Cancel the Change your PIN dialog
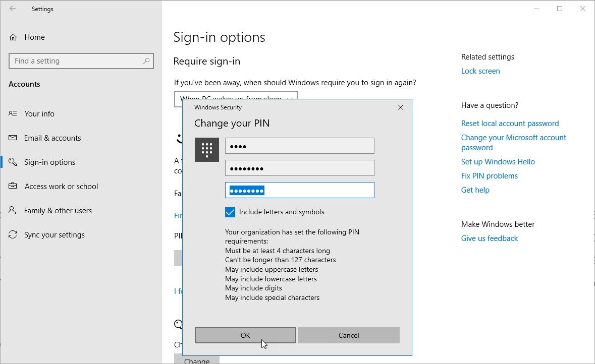Screen dimensions: 595x364 click(x=349, y=335)
